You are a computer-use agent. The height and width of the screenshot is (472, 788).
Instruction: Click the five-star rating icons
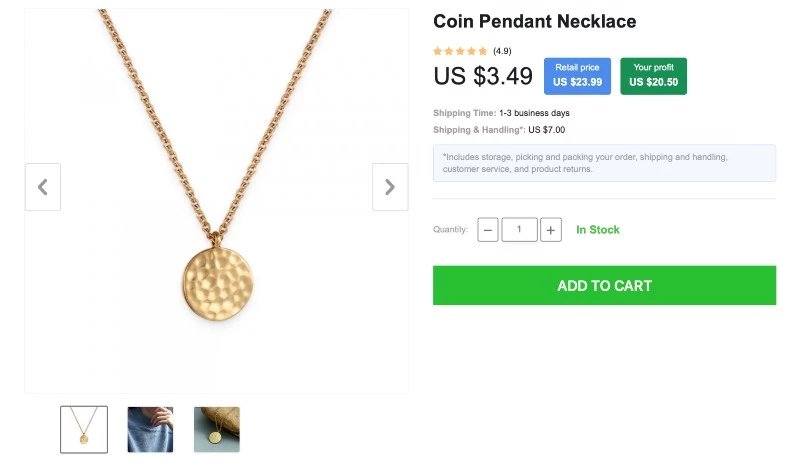[x=460, y=51]
